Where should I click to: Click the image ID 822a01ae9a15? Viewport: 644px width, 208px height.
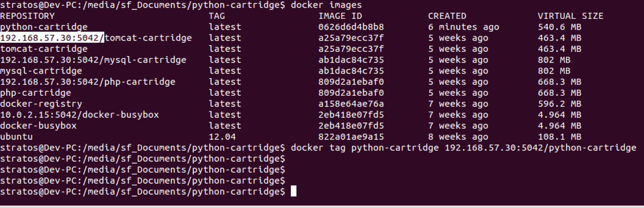351,137
